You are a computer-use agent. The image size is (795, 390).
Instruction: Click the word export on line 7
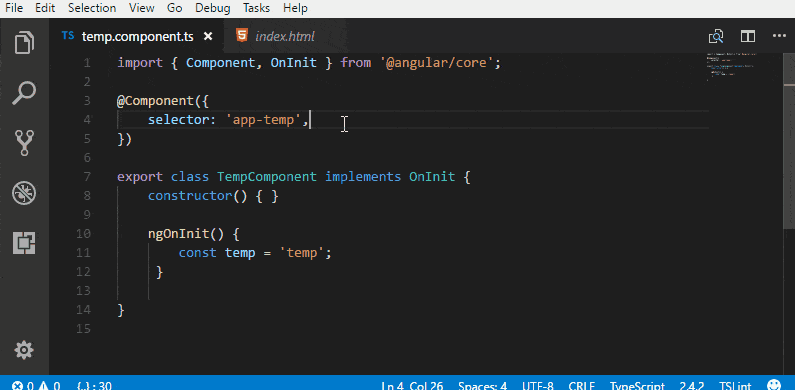pos(140,177)
